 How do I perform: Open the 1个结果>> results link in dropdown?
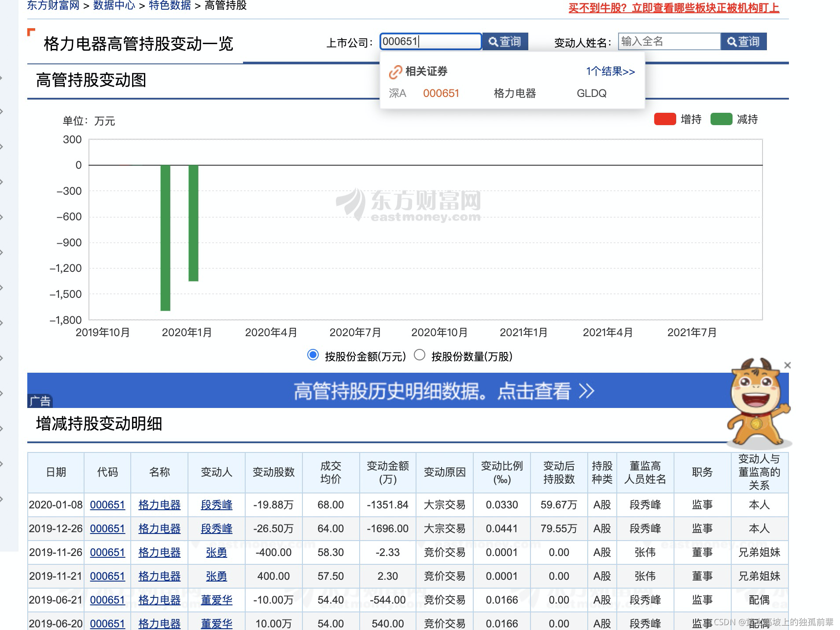(x=610, y=71)
